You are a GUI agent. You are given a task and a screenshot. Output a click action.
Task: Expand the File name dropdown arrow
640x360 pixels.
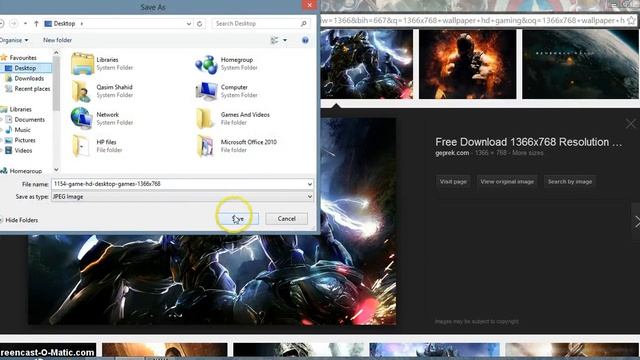[310, 184]
